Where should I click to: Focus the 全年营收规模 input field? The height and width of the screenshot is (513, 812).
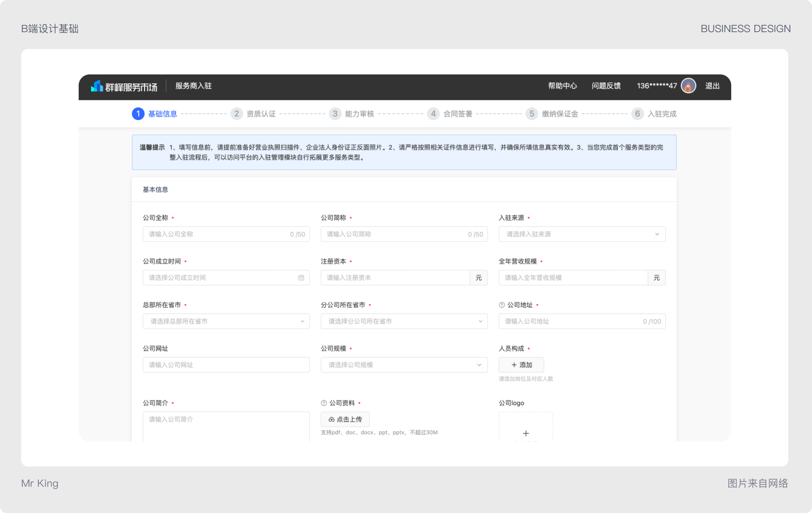click(573, 278)
